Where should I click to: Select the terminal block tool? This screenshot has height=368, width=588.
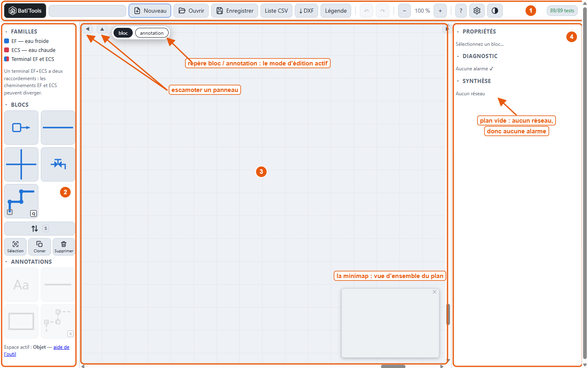[21, 128]
